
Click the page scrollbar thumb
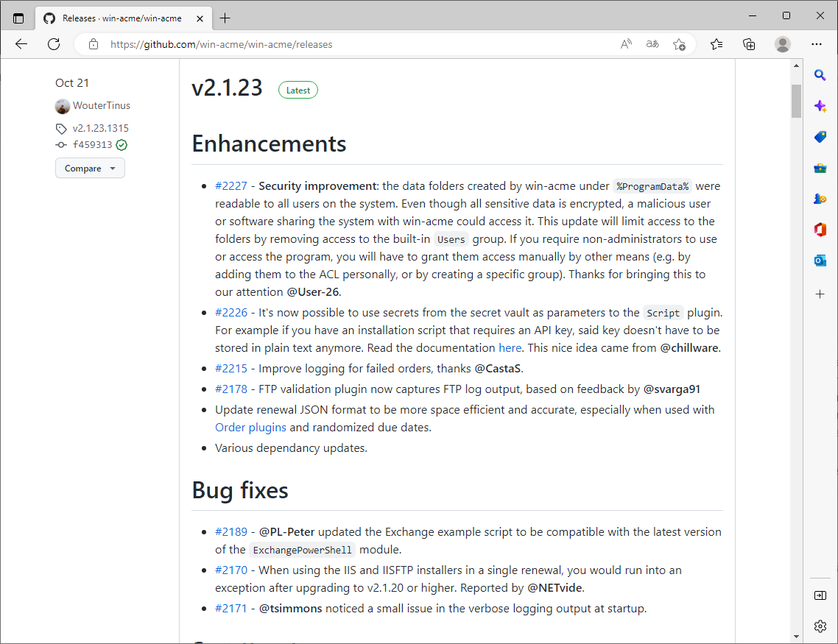coord(796,100)
